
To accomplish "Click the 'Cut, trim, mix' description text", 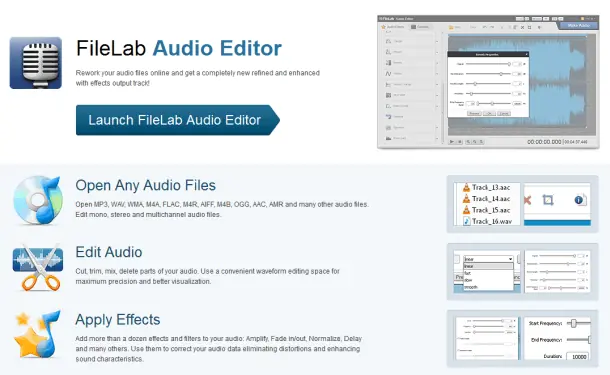I will [x=207, y=276].
